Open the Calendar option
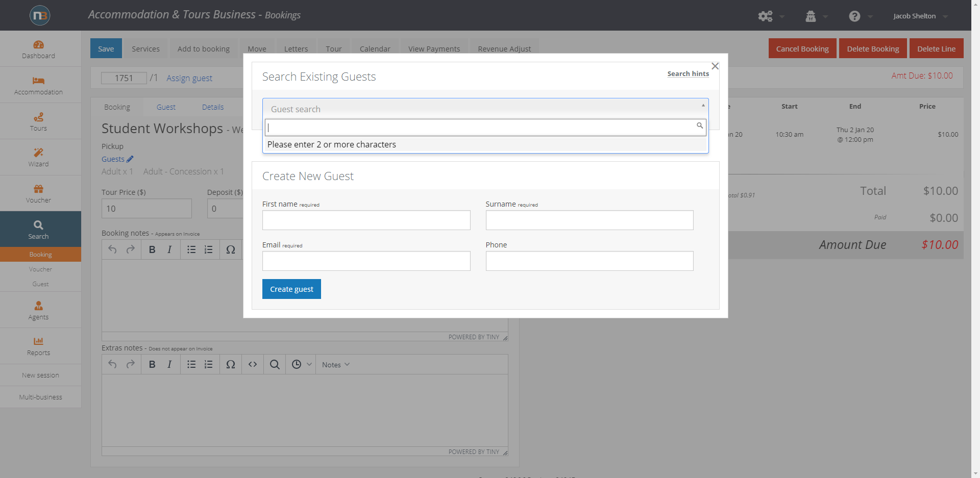This screenshot has height=478, width=980. tap(375, 49)
